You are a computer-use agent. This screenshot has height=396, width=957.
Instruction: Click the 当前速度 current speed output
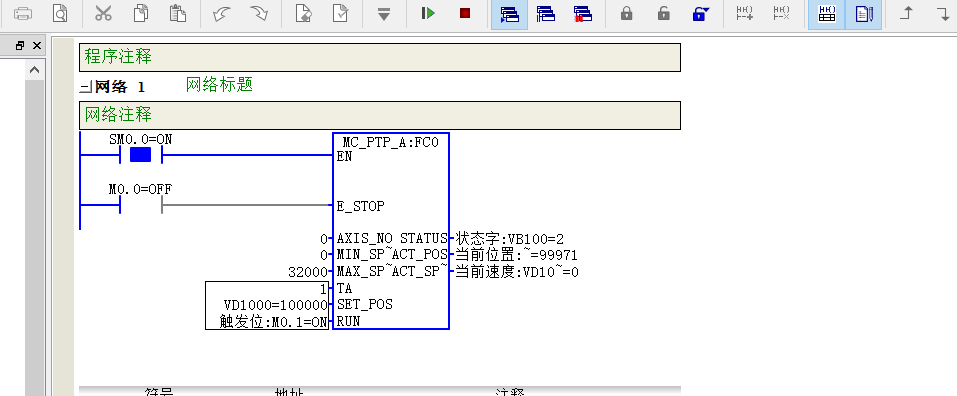pyautogui.click(x=517, y=272)
